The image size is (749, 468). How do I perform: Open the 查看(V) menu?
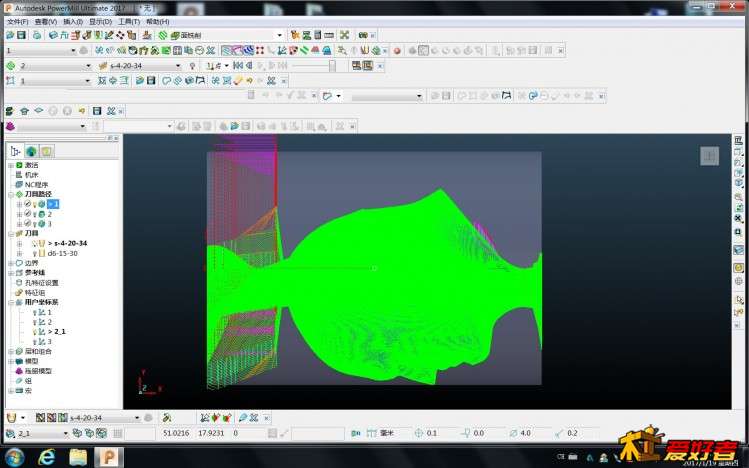(46, 21)
